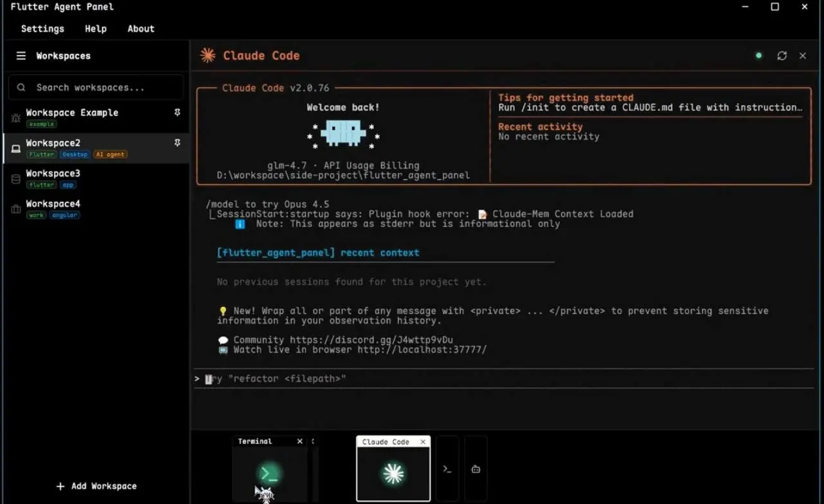Click the project path D:\workspace\side-project text
The image size is (824, 504).
343,175
